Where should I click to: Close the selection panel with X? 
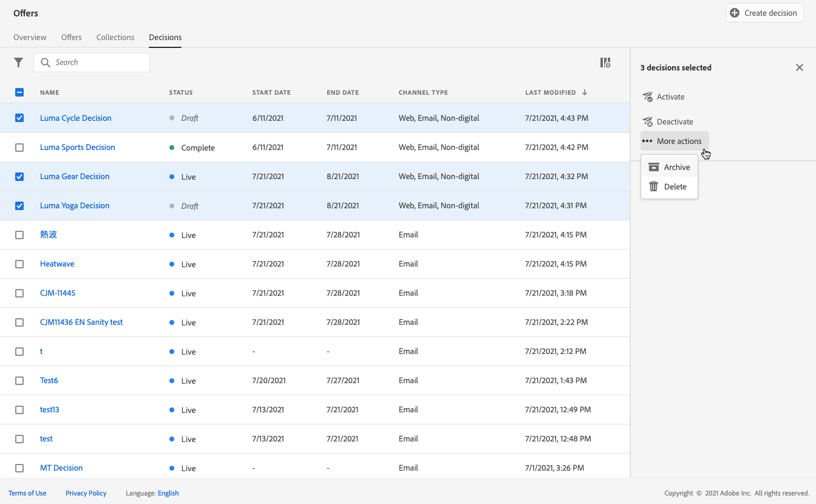pyautogui.click(x=799, y=67)
